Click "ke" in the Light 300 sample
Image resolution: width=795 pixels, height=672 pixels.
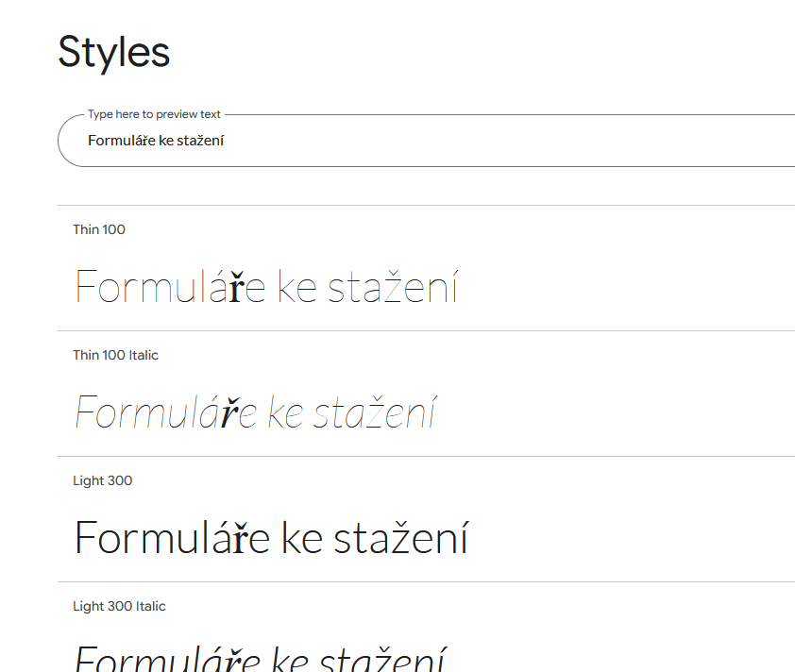[x=302, y=538]
